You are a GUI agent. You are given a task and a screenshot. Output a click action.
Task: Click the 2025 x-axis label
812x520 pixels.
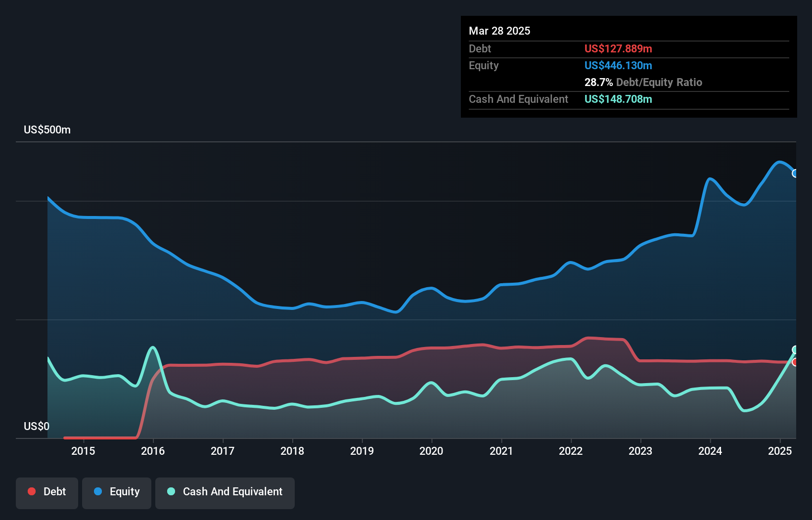coord(780,451)
